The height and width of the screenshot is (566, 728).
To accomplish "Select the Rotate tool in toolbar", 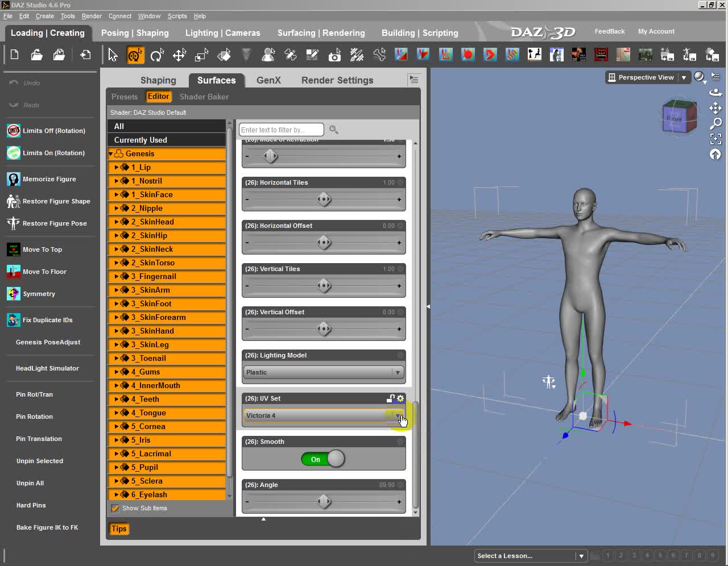I will click(157, 55).
